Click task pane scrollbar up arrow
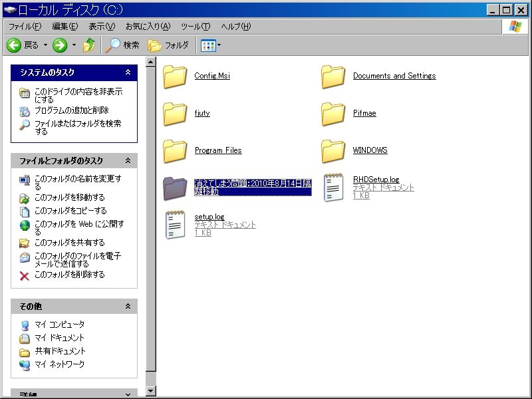 (x=151, y=62)
